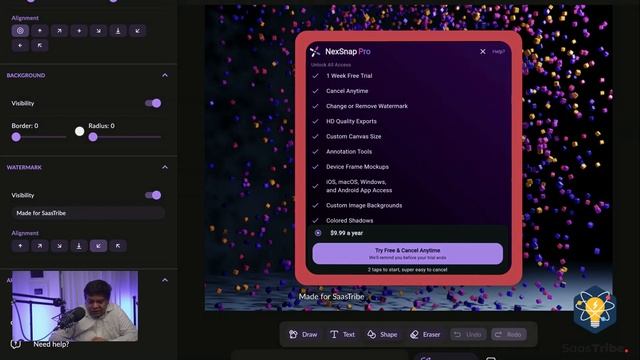Click the Need help? link
The width and height of the screenshot is (640, 360).
[x=51, y=344]
